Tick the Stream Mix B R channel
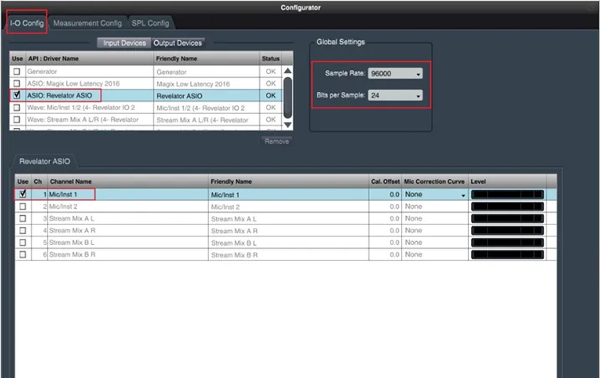Viewport: 600px width, 378px height. tap(23, 254)
